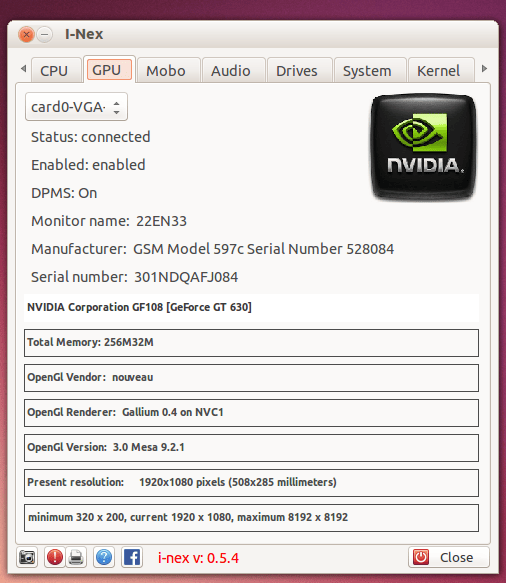Click the Total Memory info field

click(251, 342)
